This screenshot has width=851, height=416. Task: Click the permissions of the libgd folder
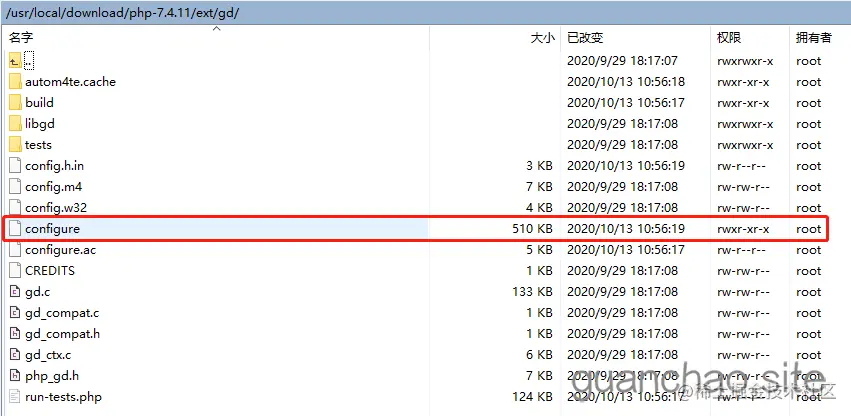pos(745,124)
